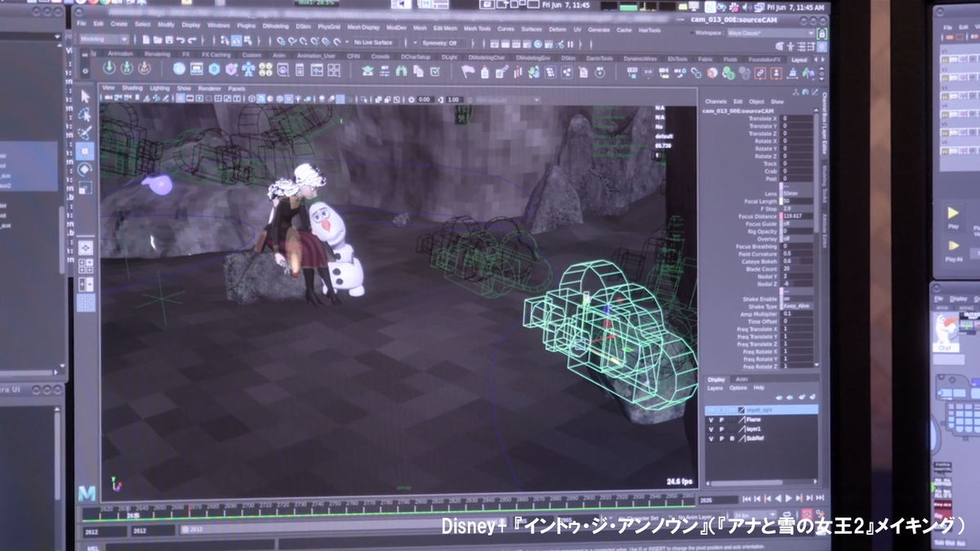Click the Focus Distance value field

coord(797,216)
